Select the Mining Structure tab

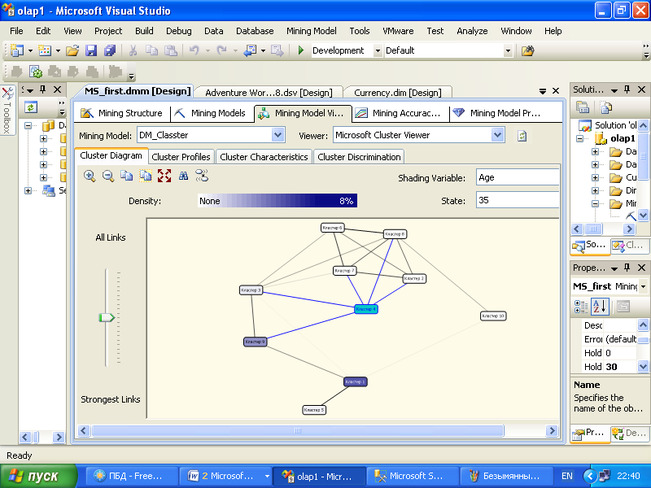coord(120,113)
